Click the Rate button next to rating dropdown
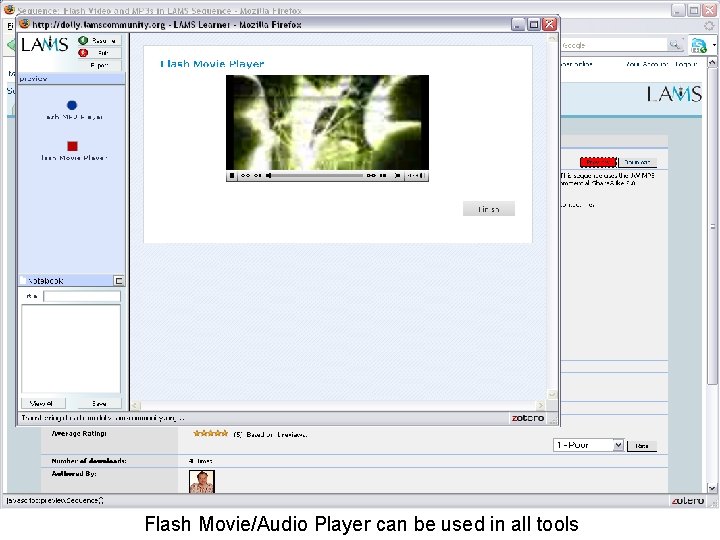The image size is (720, 540). (x=641, y=445)
